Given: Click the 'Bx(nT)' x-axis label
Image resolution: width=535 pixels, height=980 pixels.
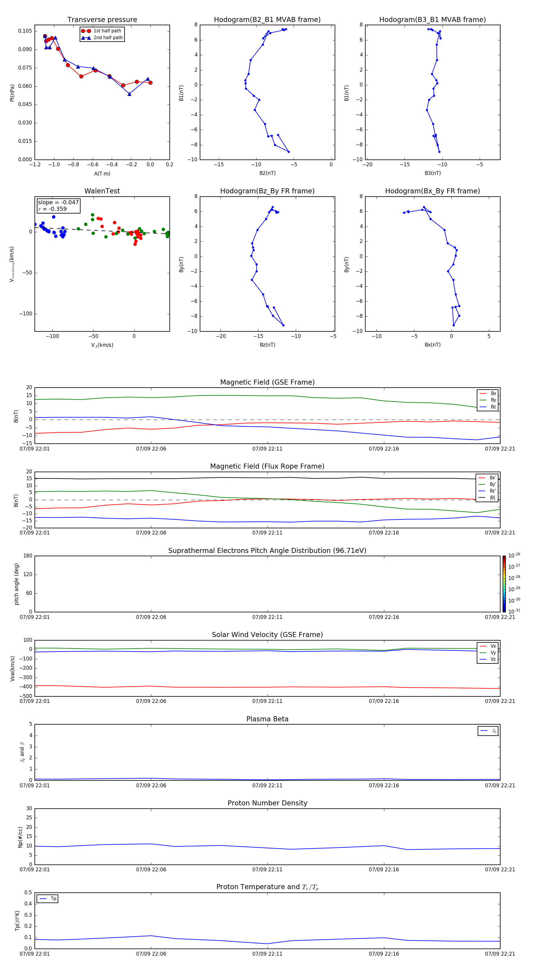Looking at the screenshot, I should coord(432,345).
